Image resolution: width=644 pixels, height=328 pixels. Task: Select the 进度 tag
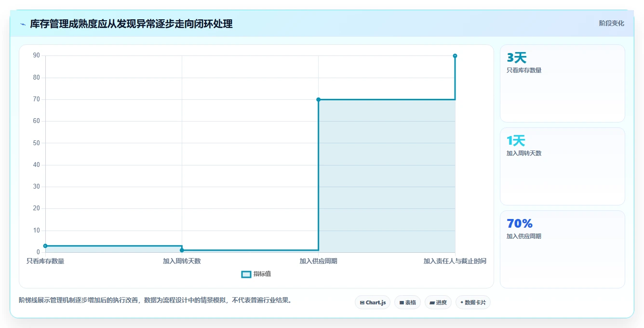(x=438, y=302)
